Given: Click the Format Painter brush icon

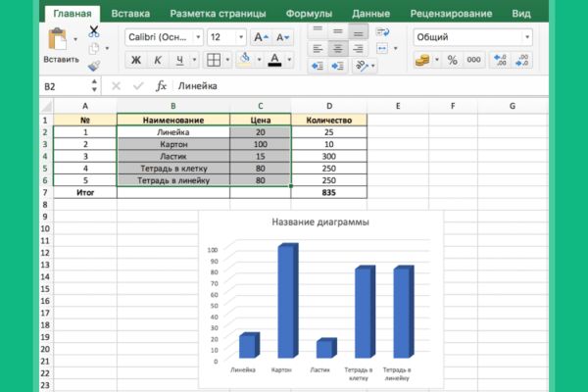Looking at the screenshot, I should click(x=94, y=66).
